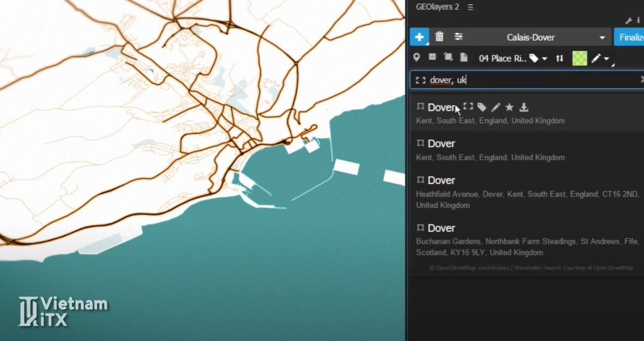Click the pencil icon on the hovered Dover result
This screenshot has height=341, width=644.
(x=496, y=107)
